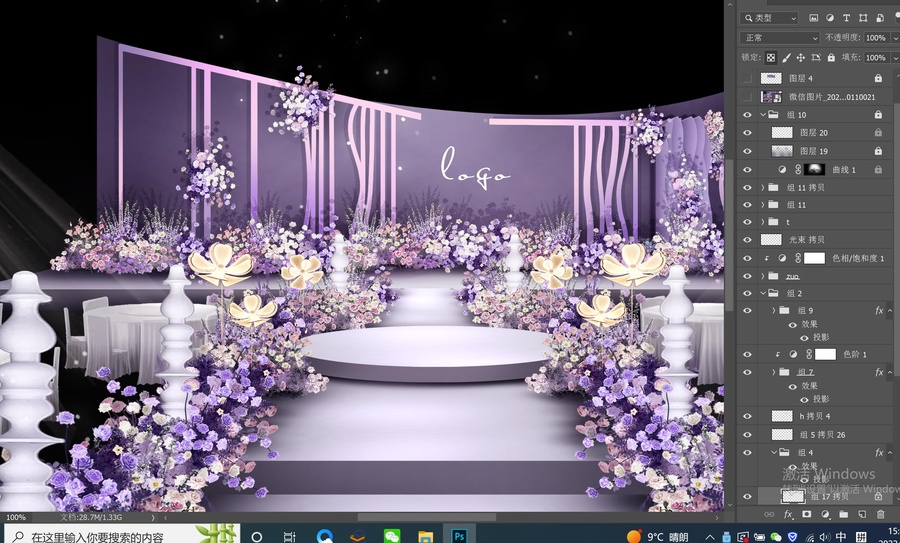
Task: Click Windows taskbar search box
Action: 121,537
